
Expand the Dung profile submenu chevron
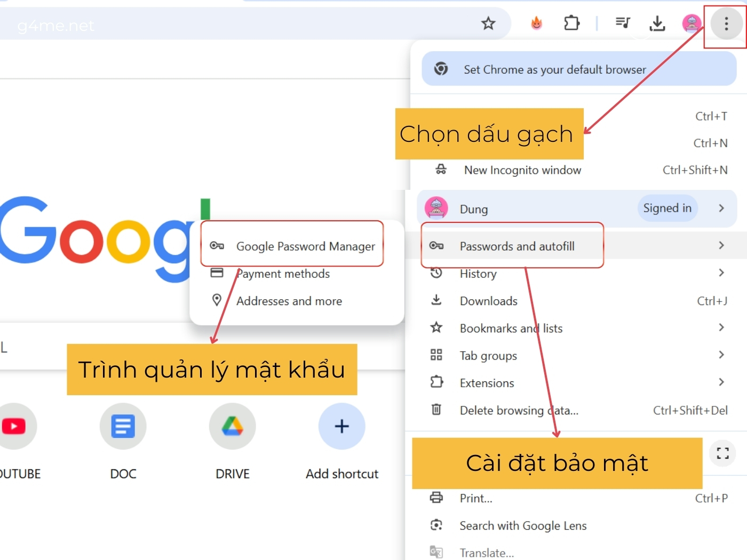click(x=721, y=208)
